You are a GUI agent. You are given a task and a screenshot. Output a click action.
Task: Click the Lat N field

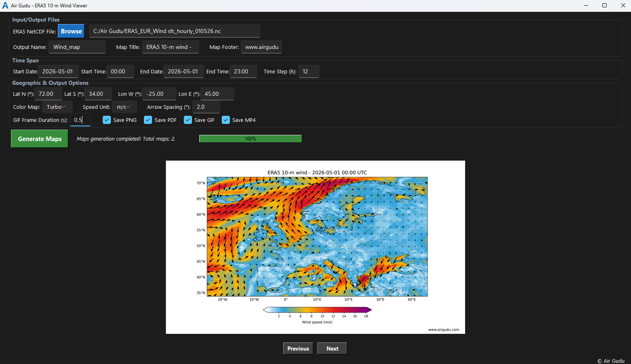point(48,94)
